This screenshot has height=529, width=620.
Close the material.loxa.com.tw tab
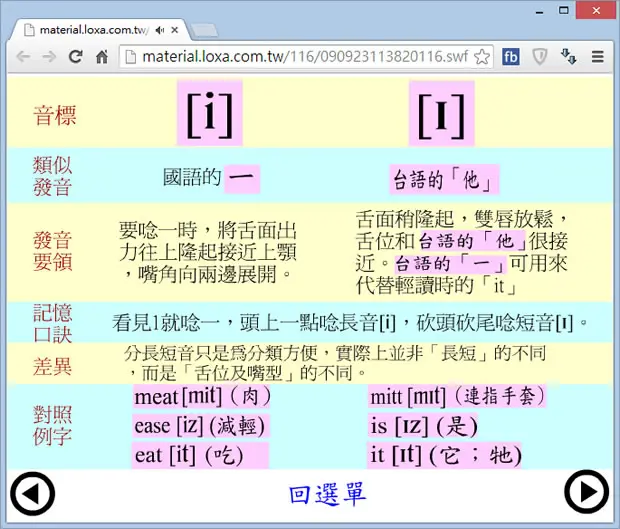175,30
